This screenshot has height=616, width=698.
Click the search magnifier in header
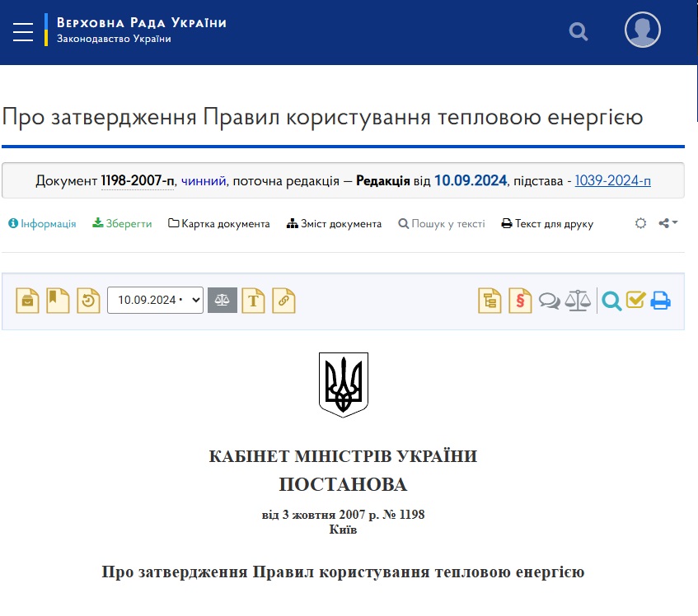coord(579,32)
